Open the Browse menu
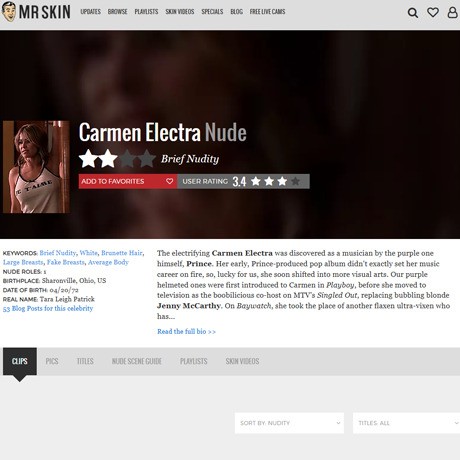The height and width of the screenshot is (460, 460). pos(117,12)
